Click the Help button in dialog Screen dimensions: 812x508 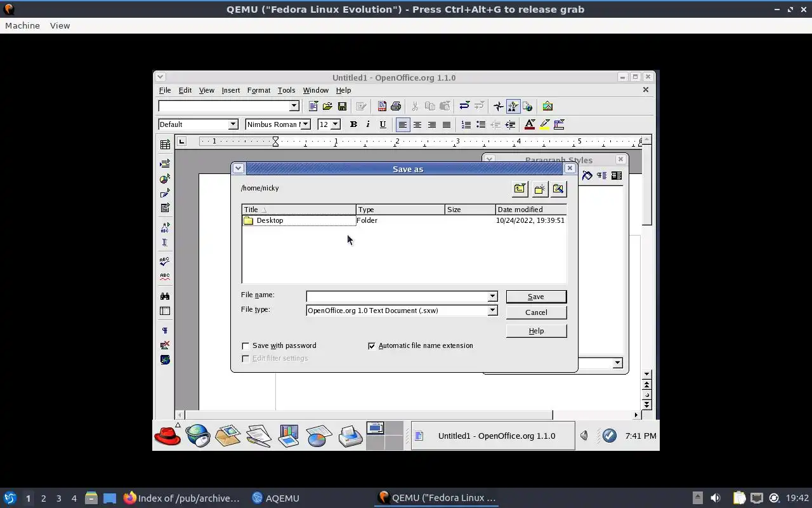click(536, 331)
